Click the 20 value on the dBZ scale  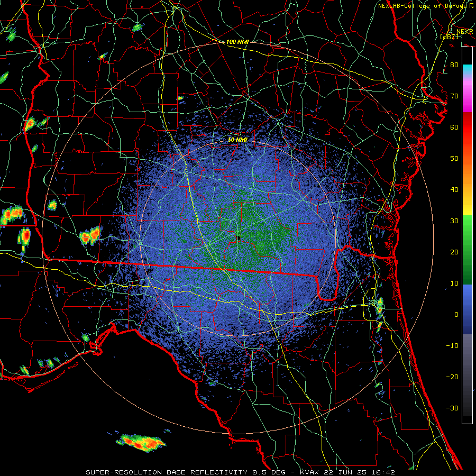454,252
